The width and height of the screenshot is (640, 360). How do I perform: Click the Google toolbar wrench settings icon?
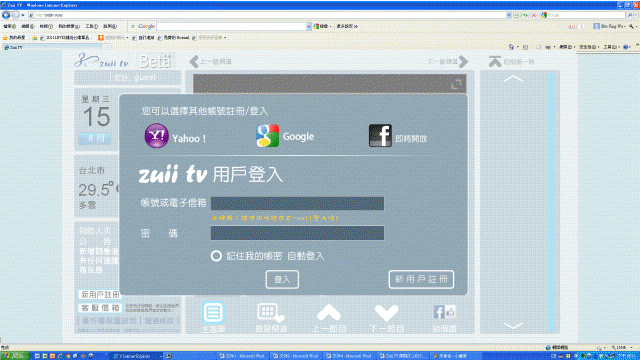coord(631,26)
